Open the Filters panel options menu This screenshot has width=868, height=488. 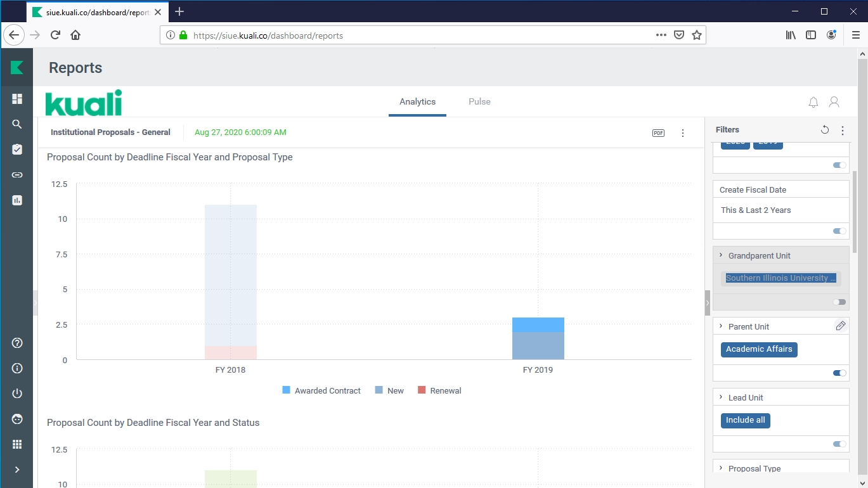pos(842,131)
